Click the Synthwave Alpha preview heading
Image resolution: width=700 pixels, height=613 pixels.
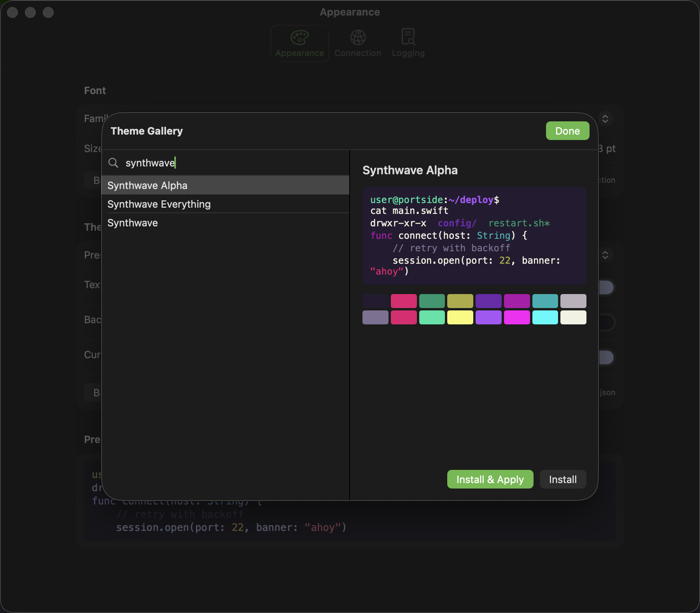410,170
